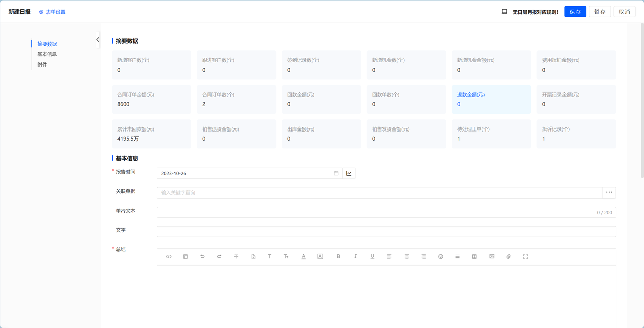Click the 取消 button

625,12
